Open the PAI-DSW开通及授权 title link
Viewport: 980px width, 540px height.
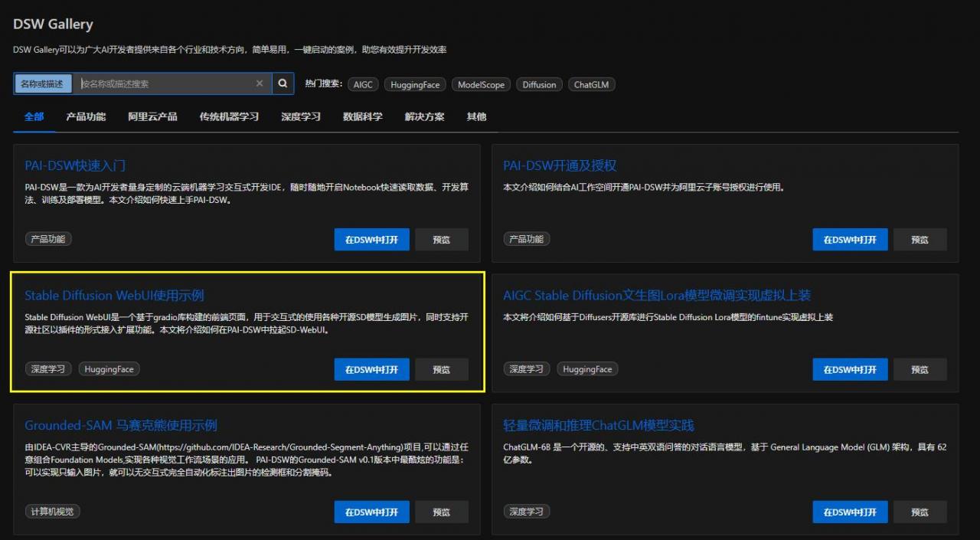tap(560, 165)
